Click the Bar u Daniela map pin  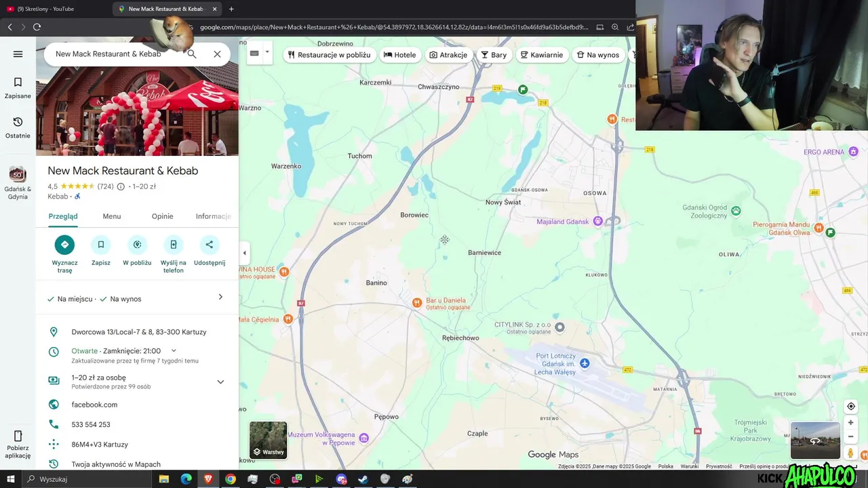point(417,302)
